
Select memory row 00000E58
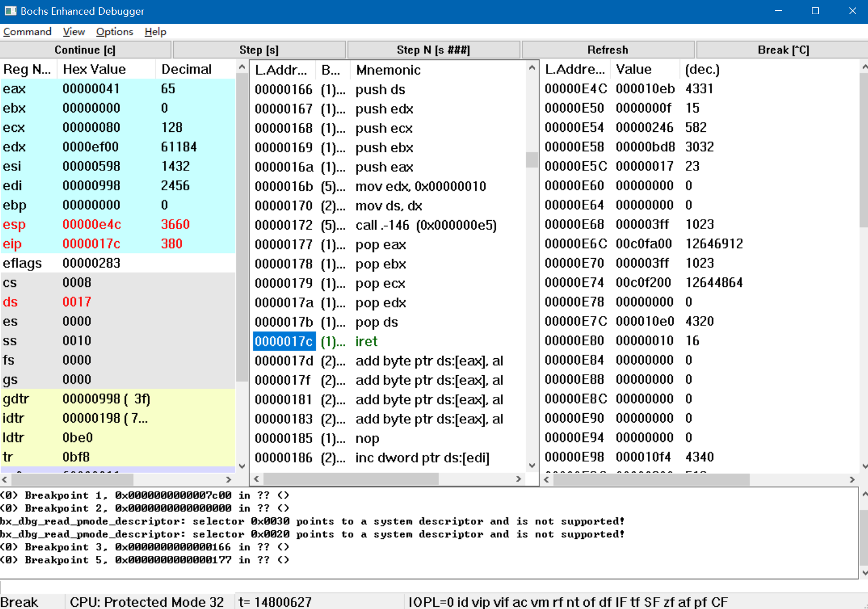(701, 147)
